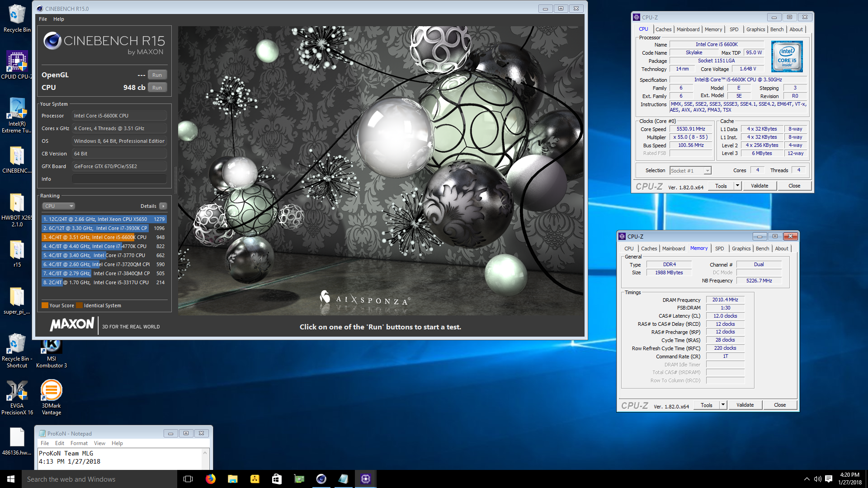
Task: Open the CPU ranking type dropdown
Action: pyautogui.click(x=58, y=206)
